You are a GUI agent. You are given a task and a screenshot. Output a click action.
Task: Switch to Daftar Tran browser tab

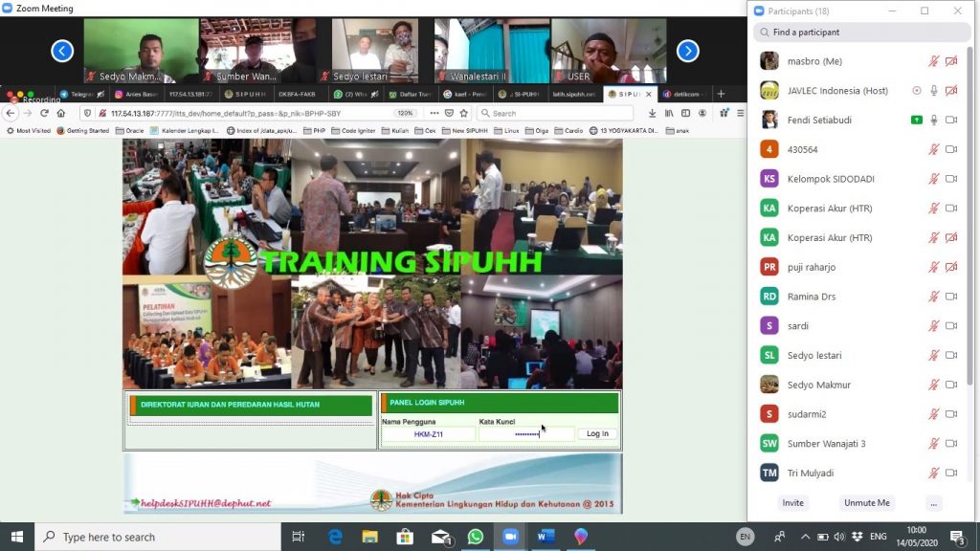(410, 95)
